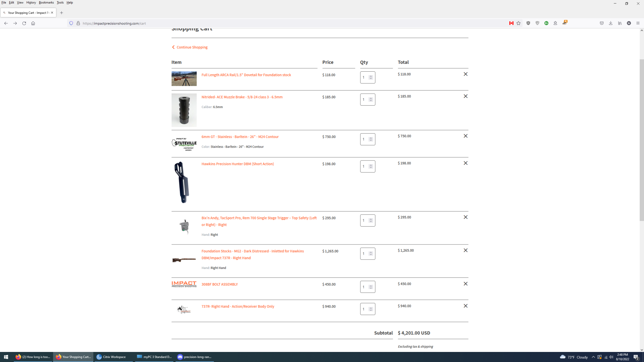Remove the Hawkins Precision Hunter DBM item
Viewport: 644px width, 362px height.
point(466,163)
